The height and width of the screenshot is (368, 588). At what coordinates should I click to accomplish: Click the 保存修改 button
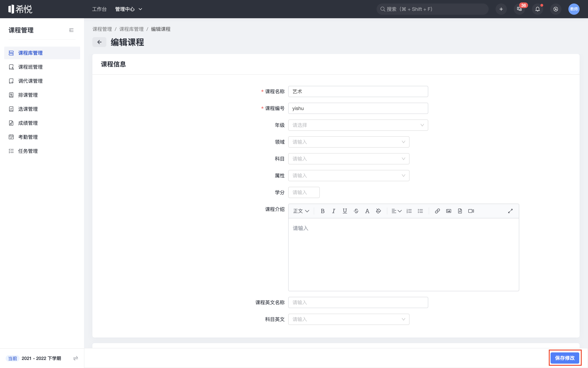565,358
